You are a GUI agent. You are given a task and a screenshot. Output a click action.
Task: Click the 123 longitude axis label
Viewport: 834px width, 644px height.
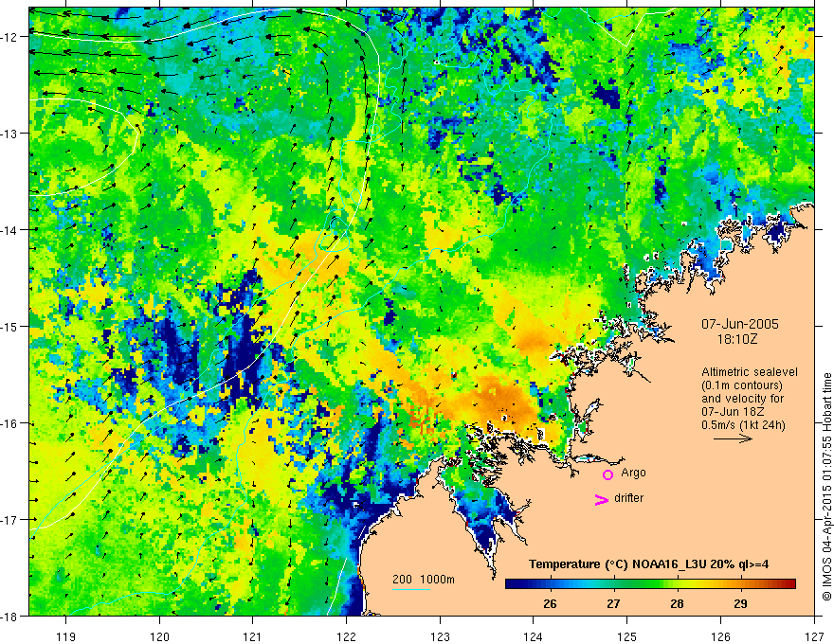pos(440,636)
